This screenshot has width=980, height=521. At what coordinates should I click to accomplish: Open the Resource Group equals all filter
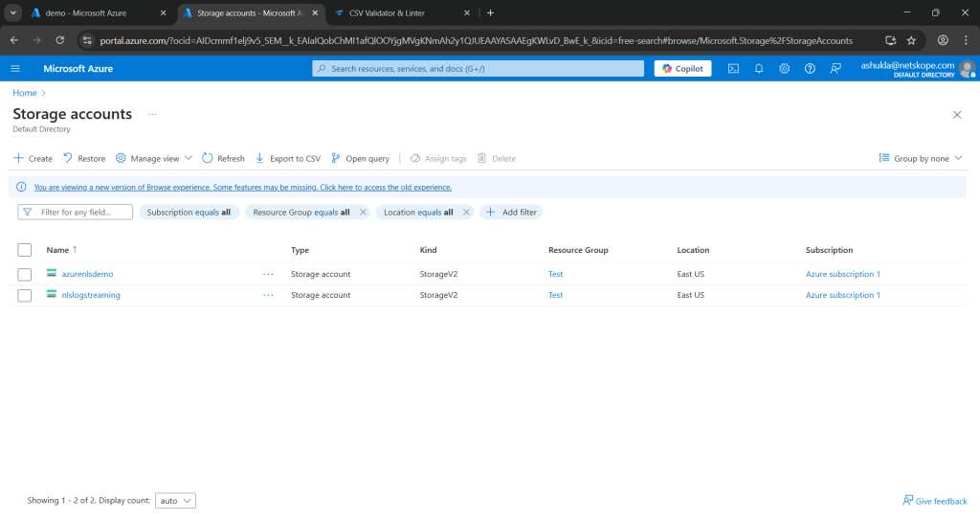pos(301,213)
